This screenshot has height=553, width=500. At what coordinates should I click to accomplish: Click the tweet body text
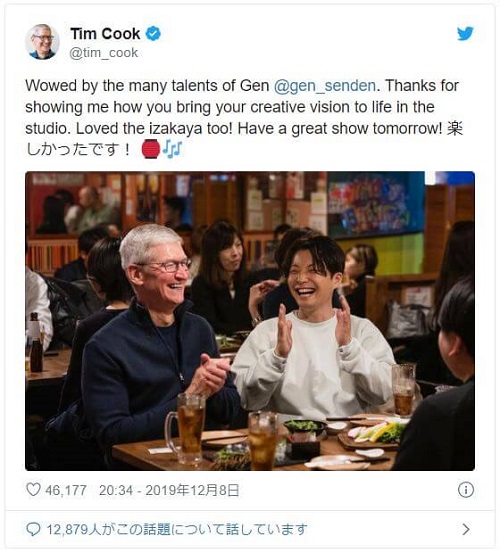pyautogui.click(x=244, y=118)
